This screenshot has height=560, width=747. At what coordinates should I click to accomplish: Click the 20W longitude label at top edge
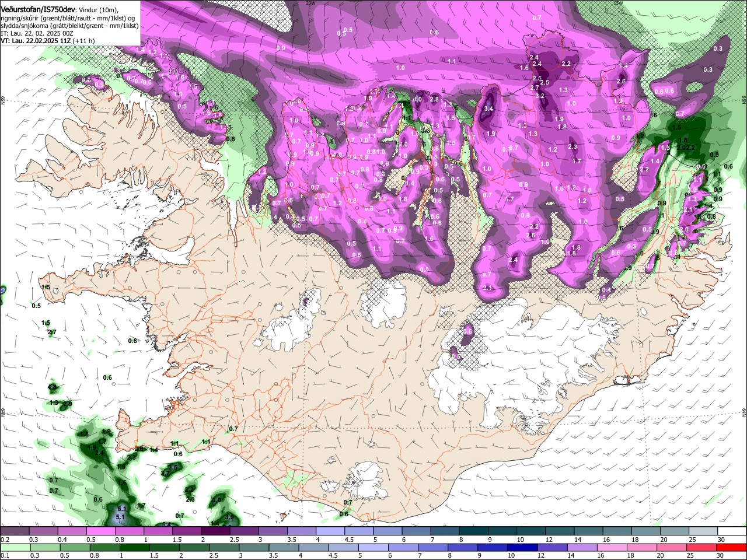[310, 2]
